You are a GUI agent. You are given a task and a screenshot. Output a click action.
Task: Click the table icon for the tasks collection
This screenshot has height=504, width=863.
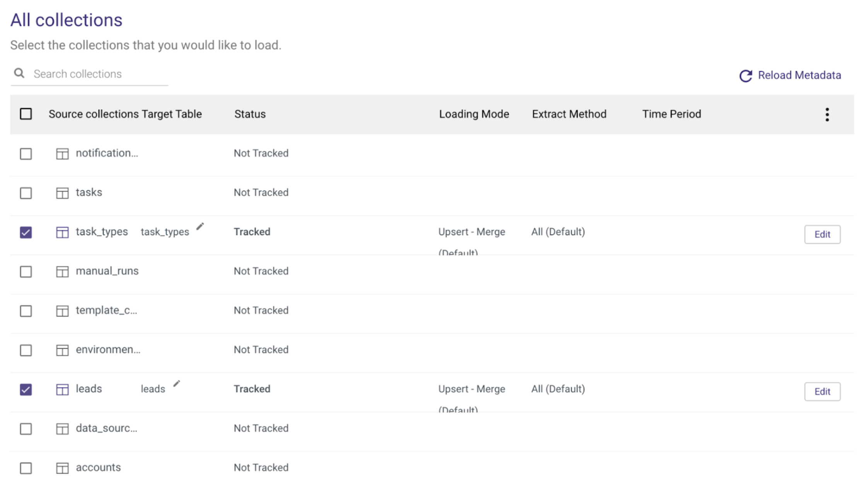click(62, 193)
